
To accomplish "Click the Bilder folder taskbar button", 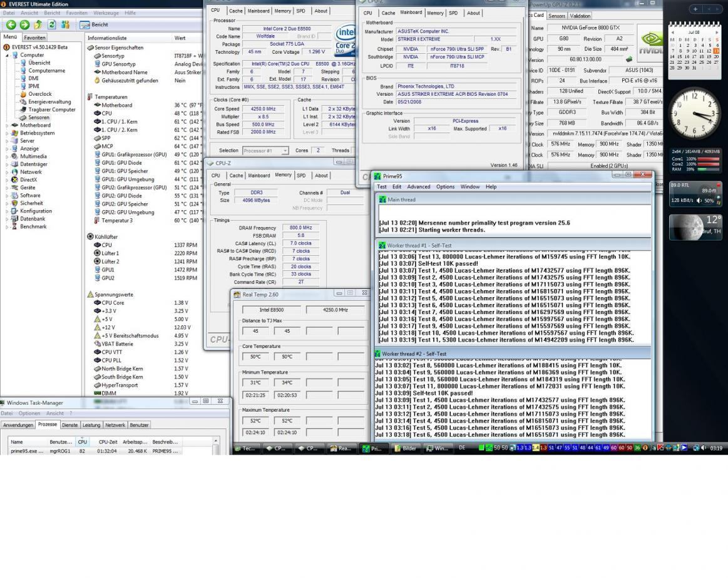I will pos(405,449).
